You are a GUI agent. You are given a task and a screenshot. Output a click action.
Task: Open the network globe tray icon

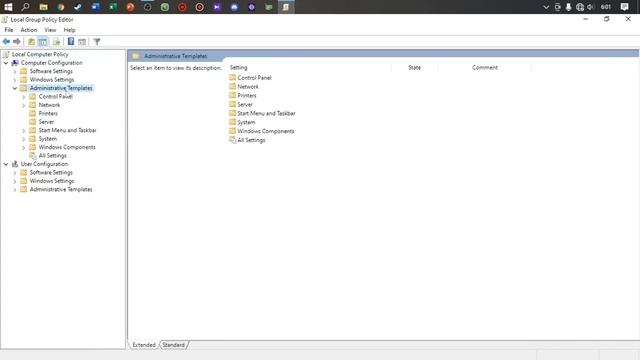[x=580, y=7]
